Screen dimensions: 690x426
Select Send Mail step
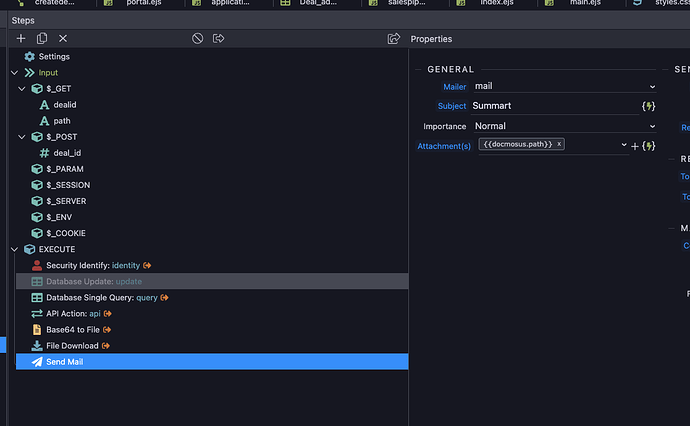click(212, 362)
